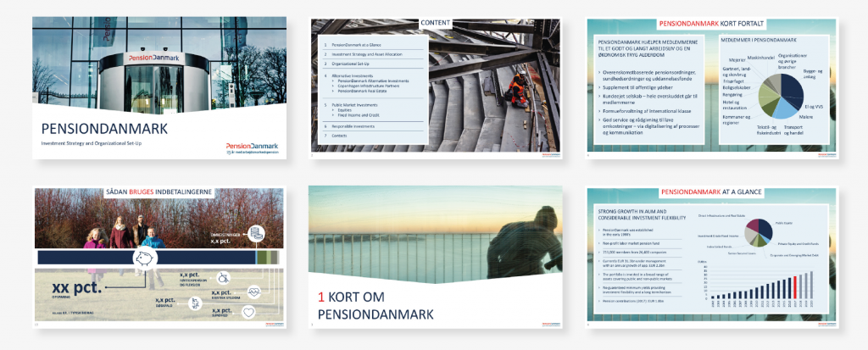This screenshot has height=350, width=868.
Task: Click the heartbeat icon for kritisk sygdom
Action: [x=254, y=292]
